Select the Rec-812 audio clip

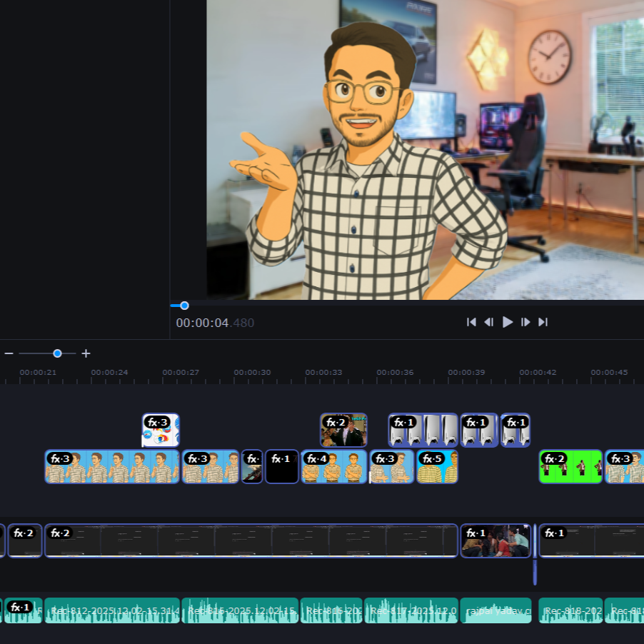[x=112, y=610]
